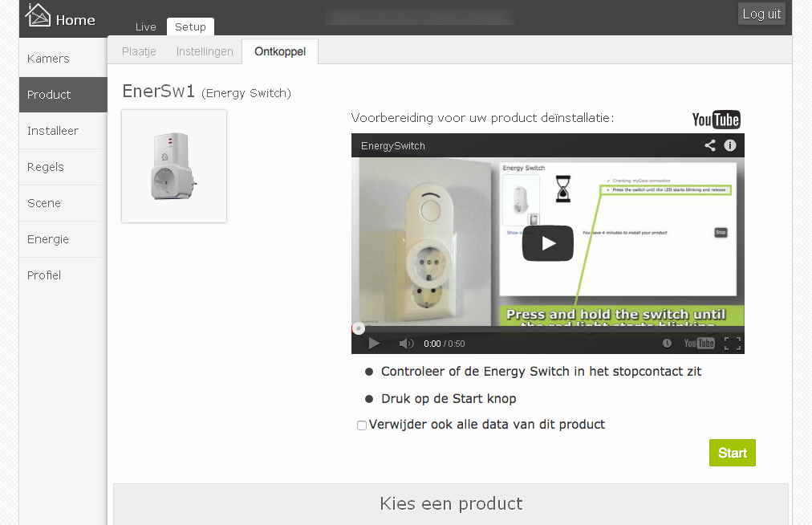Viewport: 812px width, 525px height.
Task: Click the green Start button
Action: (x=733, y=453)
